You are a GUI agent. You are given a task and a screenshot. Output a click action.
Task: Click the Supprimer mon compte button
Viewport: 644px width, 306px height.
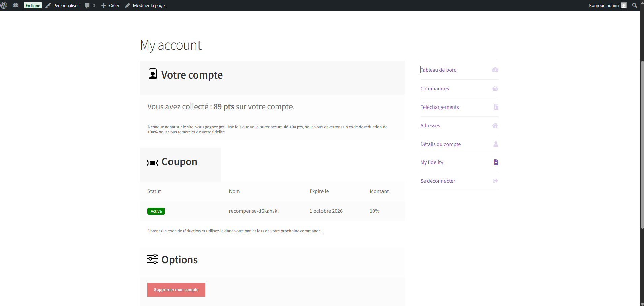point(176,289)
